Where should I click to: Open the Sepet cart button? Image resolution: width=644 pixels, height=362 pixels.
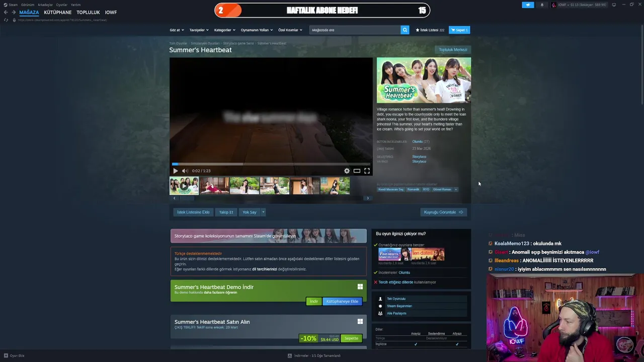point(459,30)
